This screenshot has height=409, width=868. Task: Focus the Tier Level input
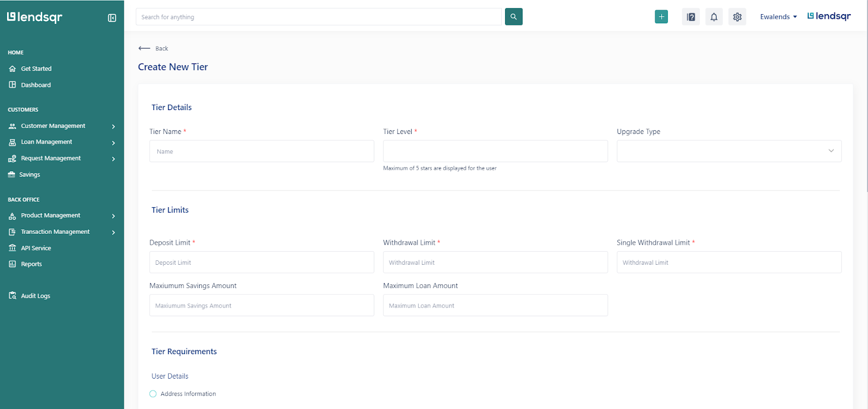coord(495,151)
